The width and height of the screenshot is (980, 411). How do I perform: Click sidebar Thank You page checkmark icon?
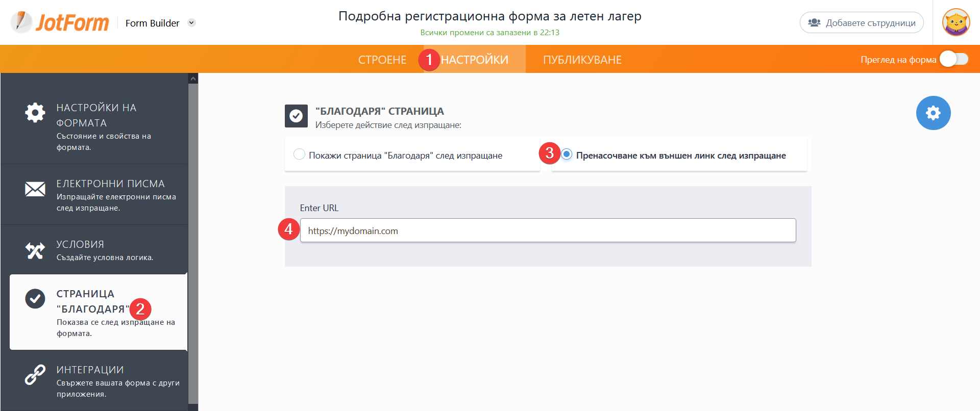tap(35, 299)
